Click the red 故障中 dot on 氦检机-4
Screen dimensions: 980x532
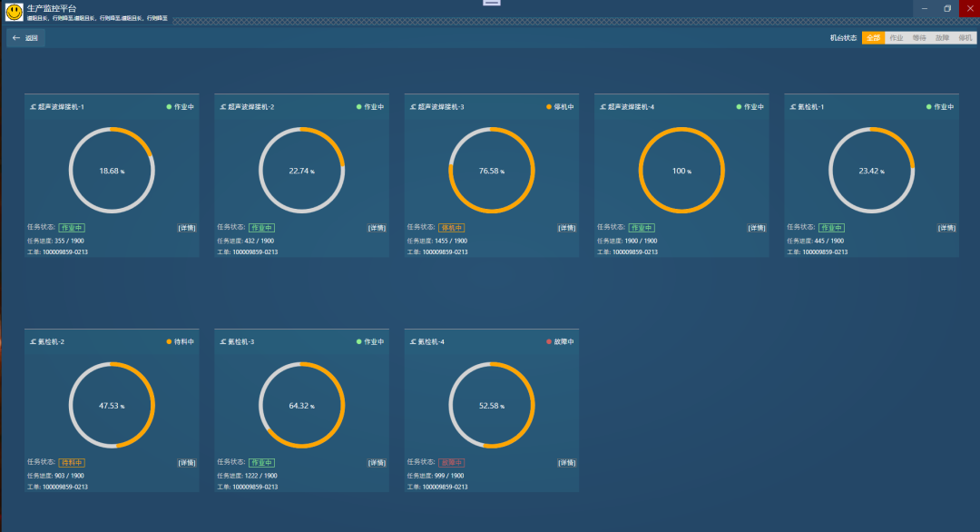point(549,342)
